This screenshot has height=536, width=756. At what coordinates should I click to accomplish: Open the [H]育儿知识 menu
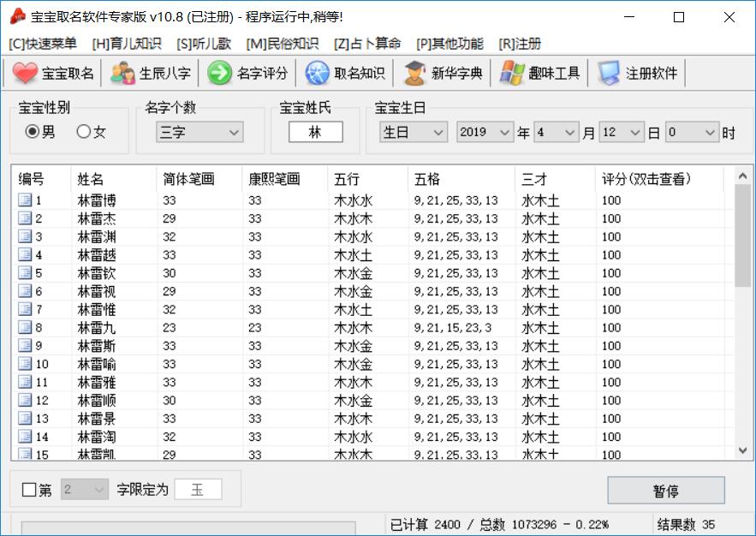tap(127, 44)
